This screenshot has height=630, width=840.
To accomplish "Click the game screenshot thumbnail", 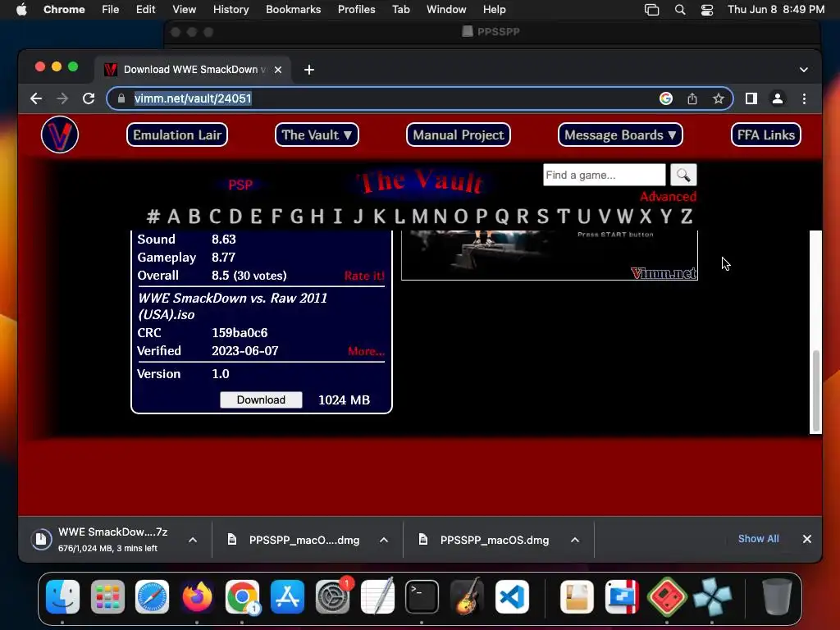I will point(549,255).
